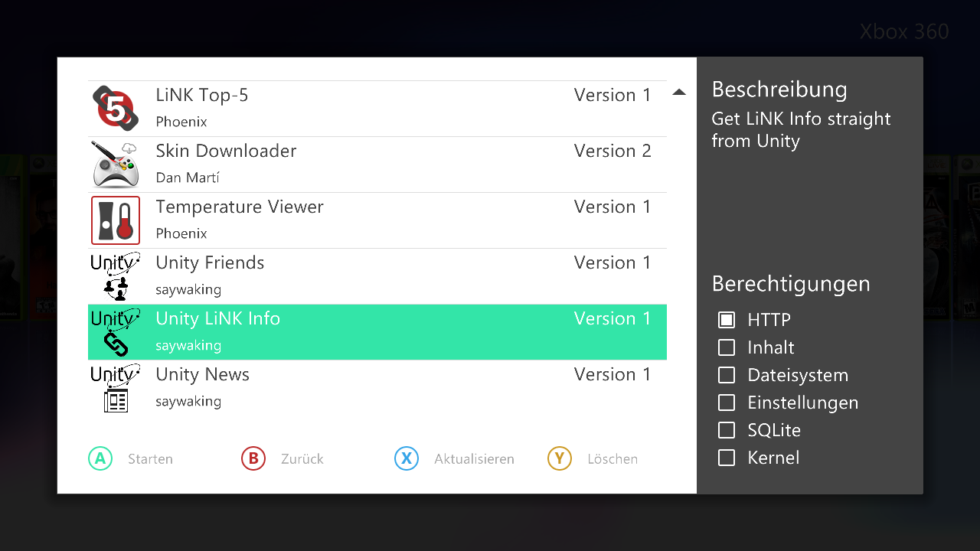This screenshot has width=980, height=551.
Task: Click the Unity LiNK Info chain icon
Action: click(x=116, y=332)
